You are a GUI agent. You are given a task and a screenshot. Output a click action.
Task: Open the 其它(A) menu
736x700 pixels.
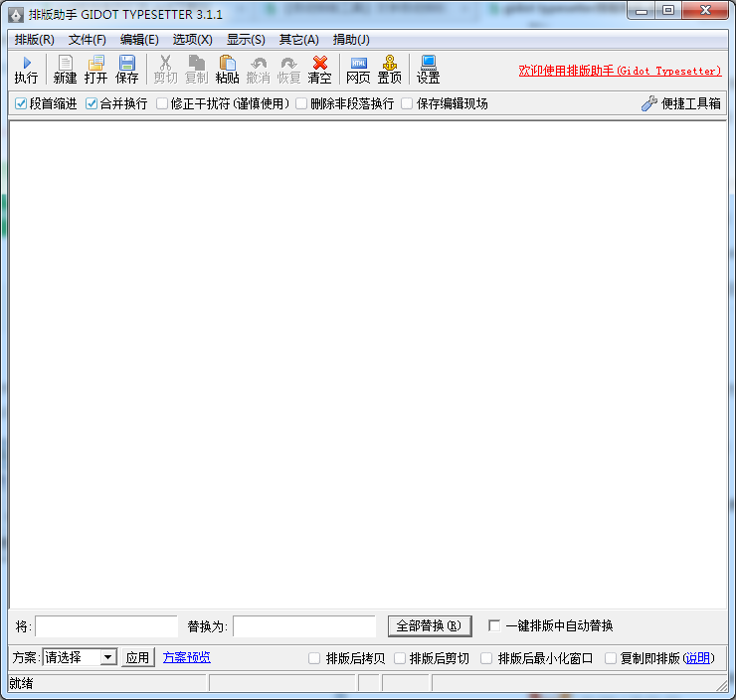(x=299, y=40)
